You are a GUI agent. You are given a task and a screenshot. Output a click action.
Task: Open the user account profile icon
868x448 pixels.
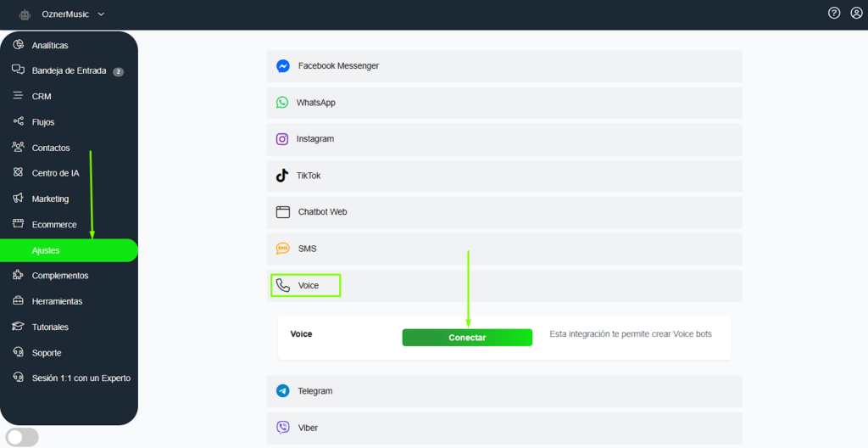[x=856, y=14]
